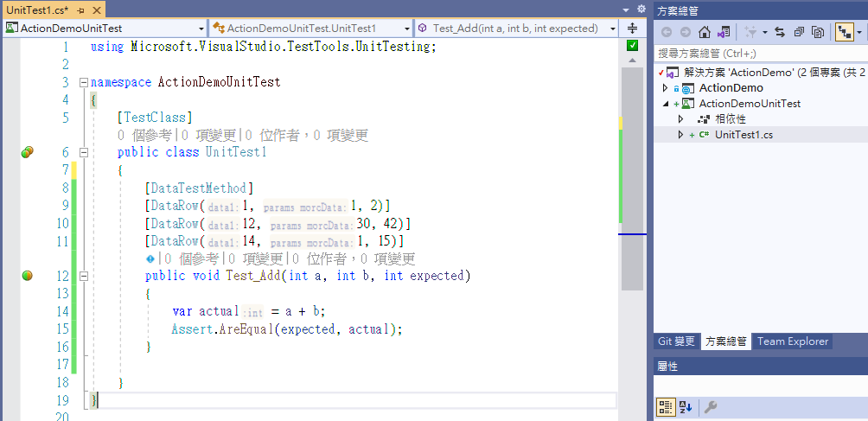868x421 pixels.
Task: Click the Show All Files icon
Action: 818,33
